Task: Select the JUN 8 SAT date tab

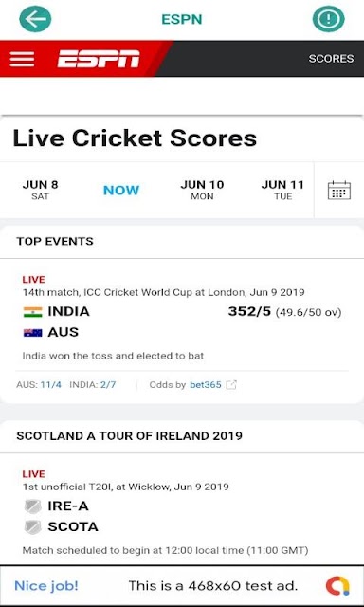Action: [40, 190]
